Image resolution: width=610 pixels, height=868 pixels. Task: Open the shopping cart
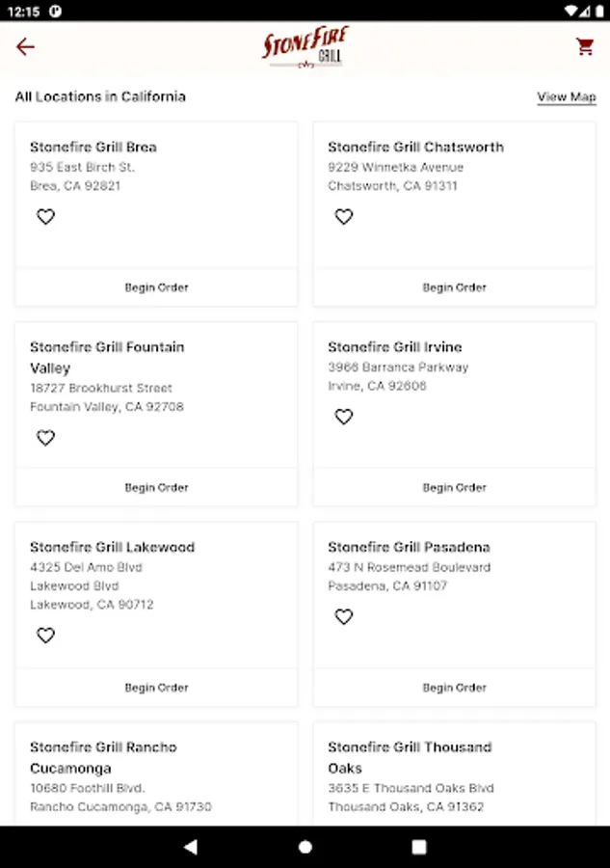click(x=585, y=47)
